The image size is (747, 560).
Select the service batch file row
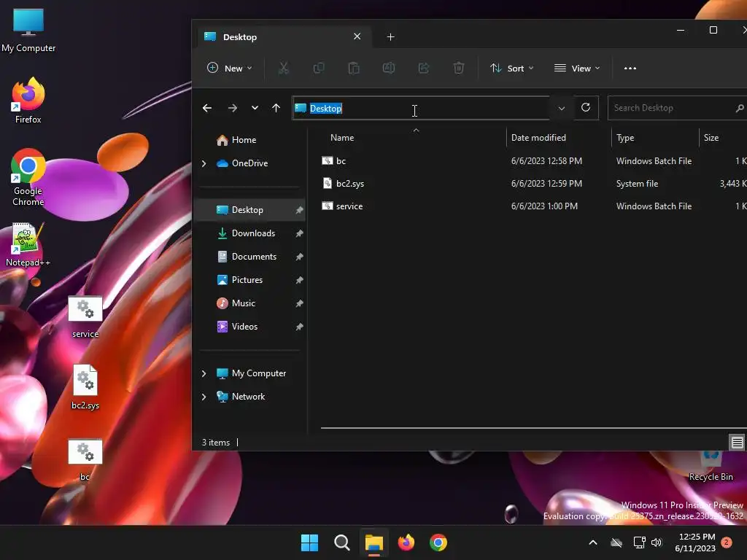[533, 206]
